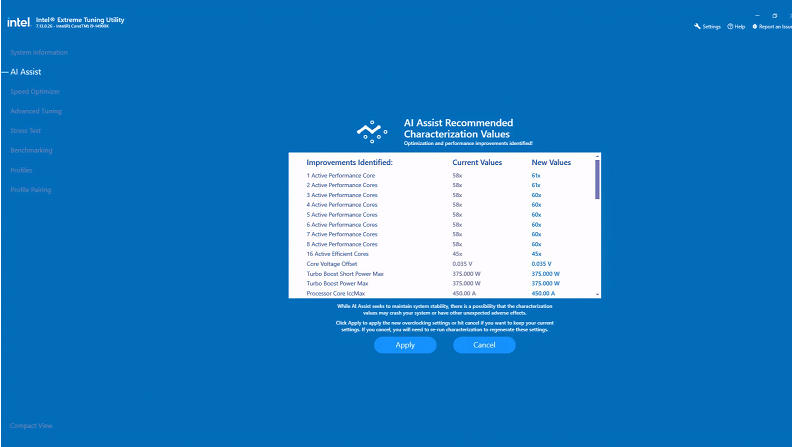Click the 'Improvements Identified:' heading
792x447 pixels.
(x=350, y=163)
